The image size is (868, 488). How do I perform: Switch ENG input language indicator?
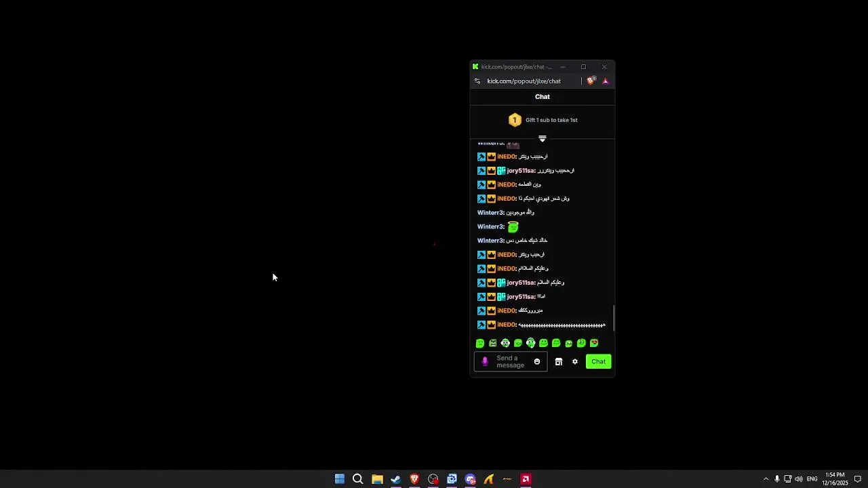pos(812,479)
